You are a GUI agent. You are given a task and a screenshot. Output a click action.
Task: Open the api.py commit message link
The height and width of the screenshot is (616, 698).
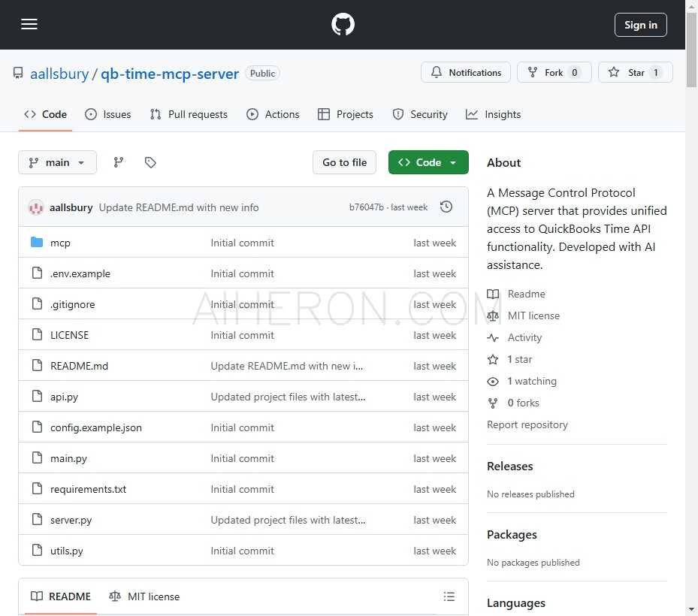tap(288, 397)
